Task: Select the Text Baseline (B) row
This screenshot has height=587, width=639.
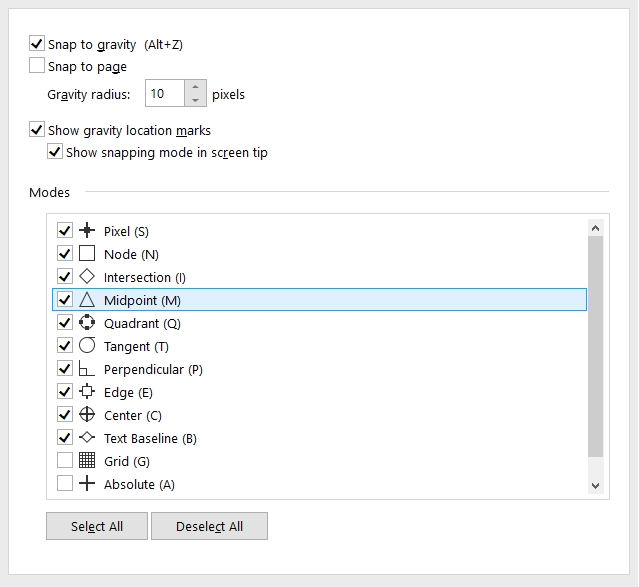Action: (x=150, y=438)
